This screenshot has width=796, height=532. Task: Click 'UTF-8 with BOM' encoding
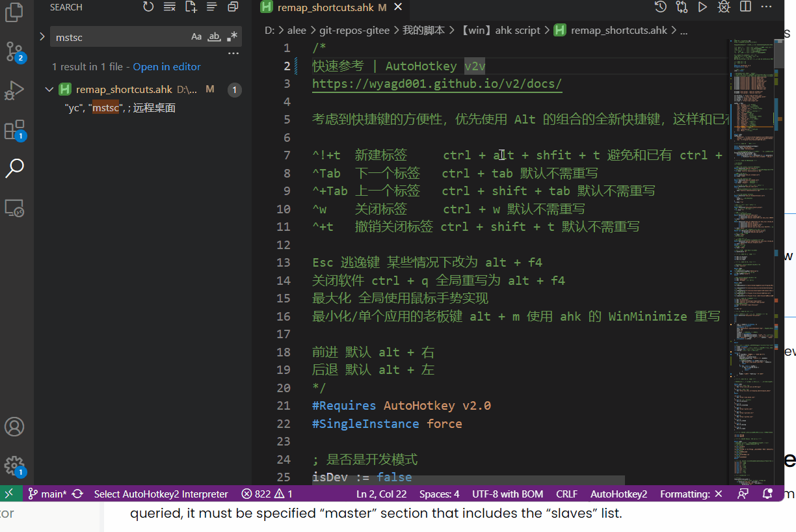(x=508, y=494)
